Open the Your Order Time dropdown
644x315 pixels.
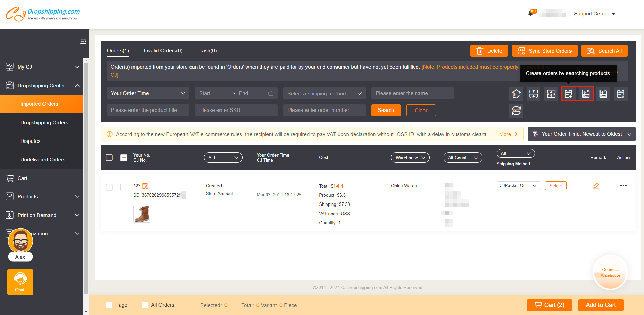[x=148, y=93]
